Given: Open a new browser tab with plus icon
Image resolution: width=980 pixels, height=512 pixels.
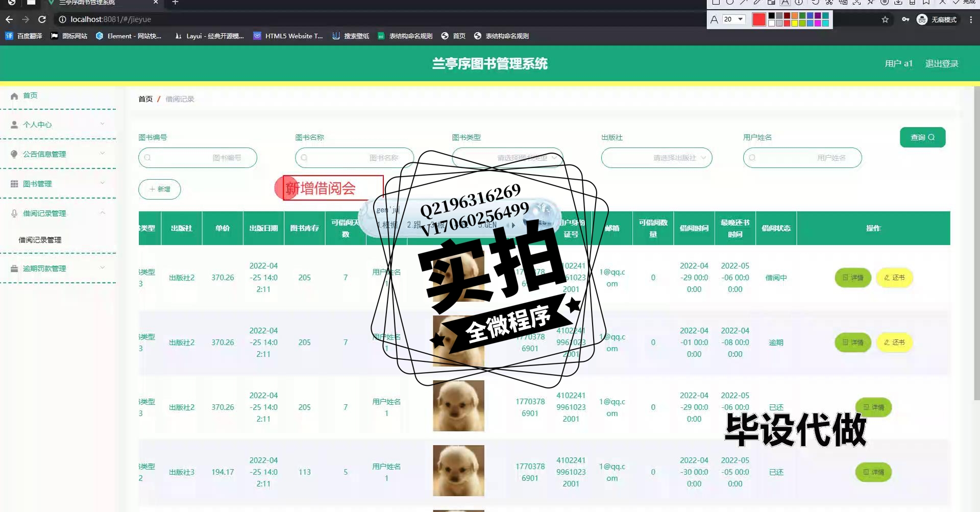Looking at the screenshot, I should (x=175, y=3).
